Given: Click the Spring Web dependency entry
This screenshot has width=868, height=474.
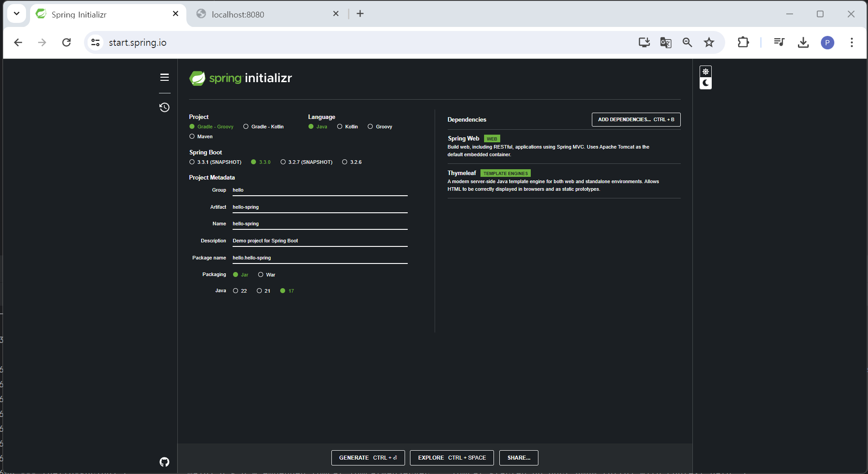Looking at the screenshot, I should coord(564,146).
